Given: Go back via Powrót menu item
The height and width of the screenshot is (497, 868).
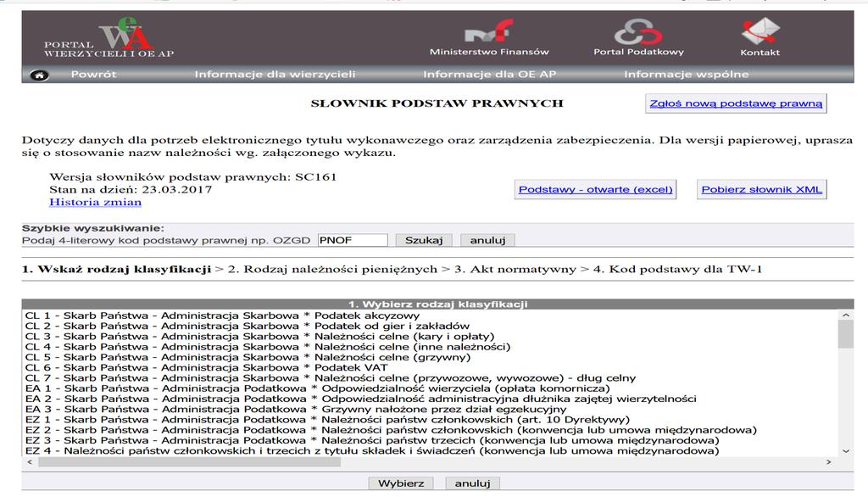Looking at the screenshot, I should [93, 75].
